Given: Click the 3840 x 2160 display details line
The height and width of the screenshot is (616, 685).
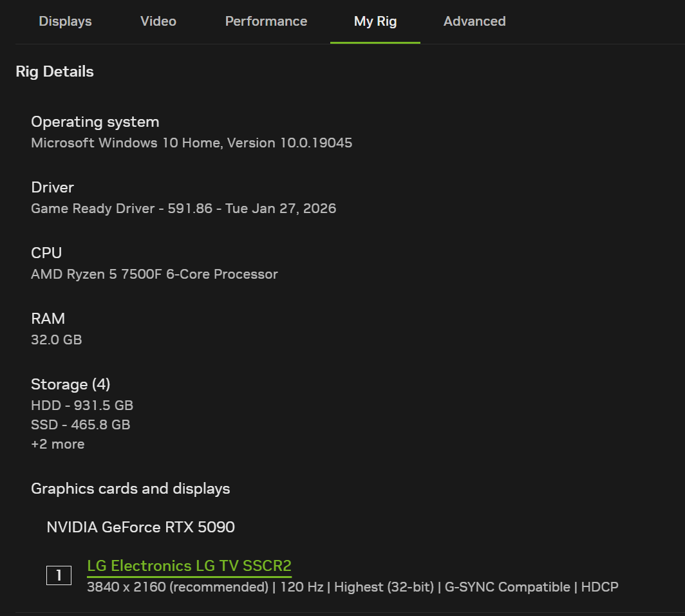Looking at the screenshot, I should 353,587.
